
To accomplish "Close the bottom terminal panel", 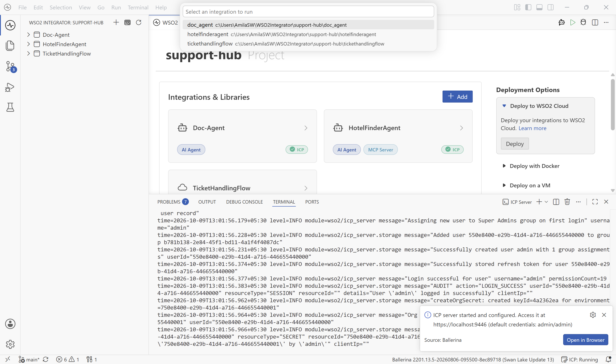I will 606,202.
